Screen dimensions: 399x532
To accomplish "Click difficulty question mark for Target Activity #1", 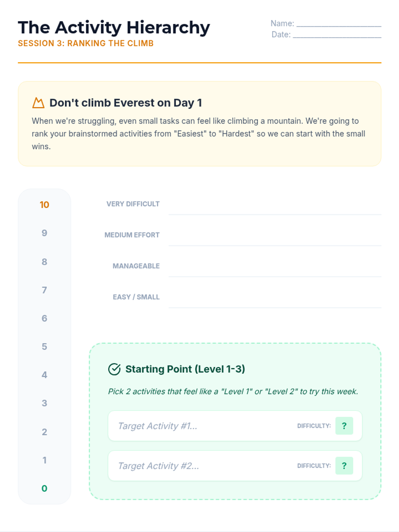I will pyautogui.click(x=344, y=426).
